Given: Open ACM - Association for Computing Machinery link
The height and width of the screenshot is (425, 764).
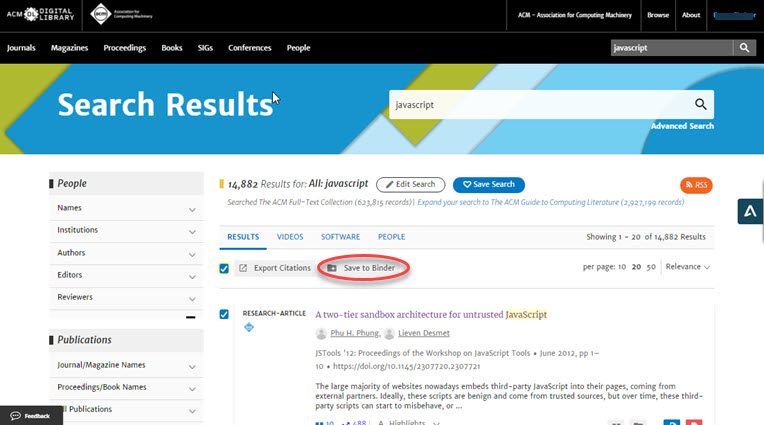Looking at the screenshot, I should [x=574, y=15].
